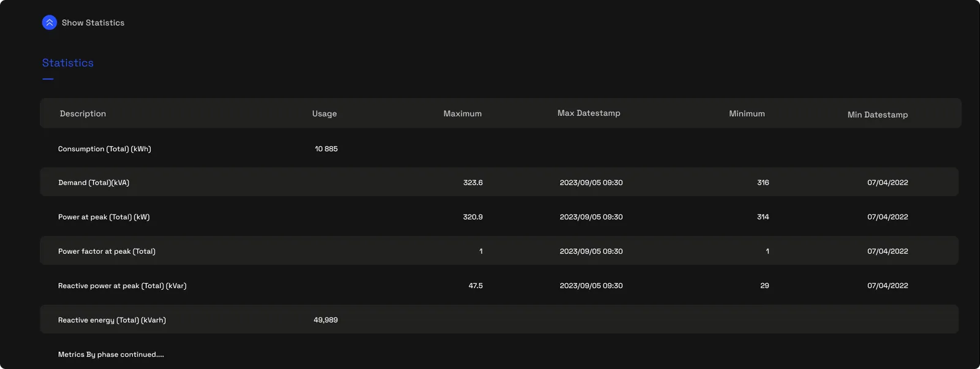980x369 pixels.
Task: Select the Demand (Total)(kVA) row
Action: (499, 182)
